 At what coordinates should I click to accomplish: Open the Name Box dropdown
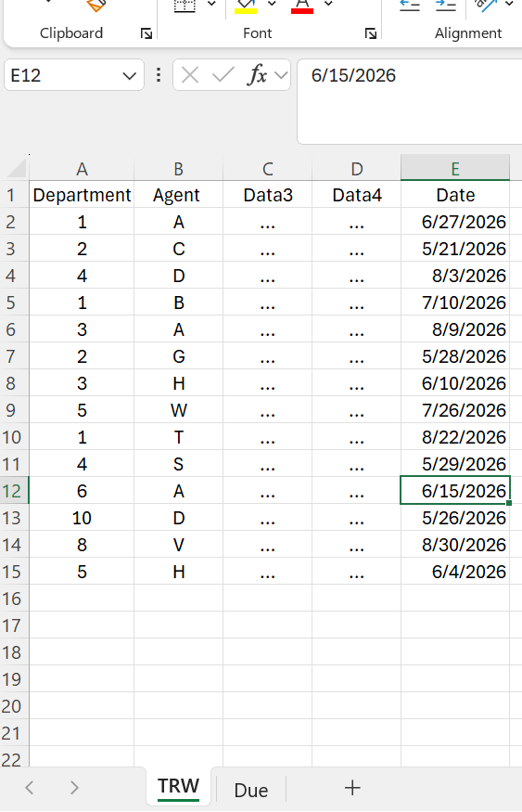click(129, 75)
